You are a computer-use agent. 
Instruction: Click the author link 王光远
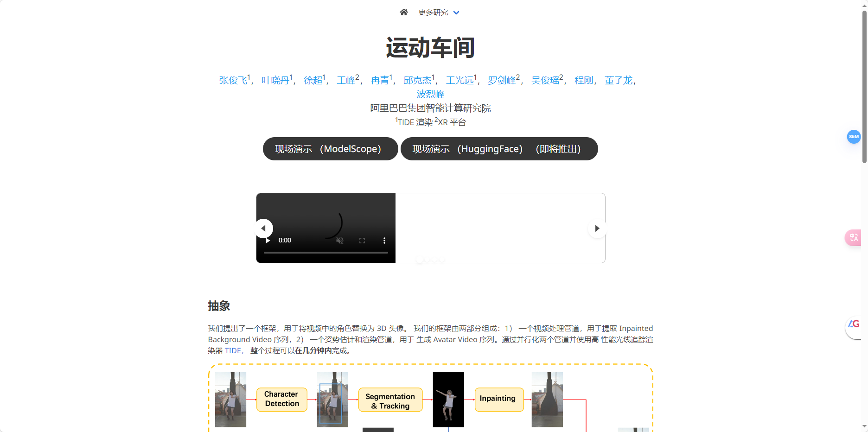click(x=460, y=80)
